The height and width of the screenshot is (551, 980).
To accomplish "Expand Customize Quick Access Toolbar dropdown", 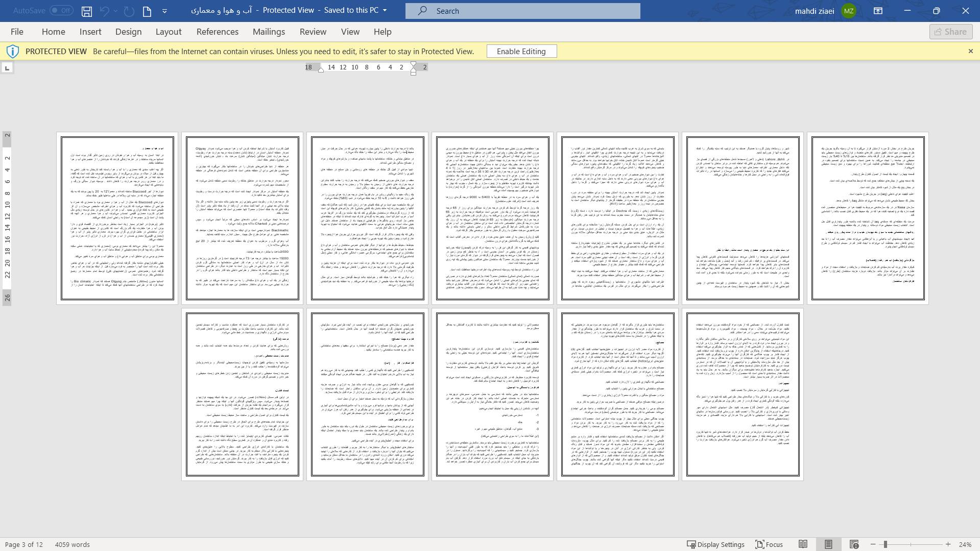I will point(164,11).
